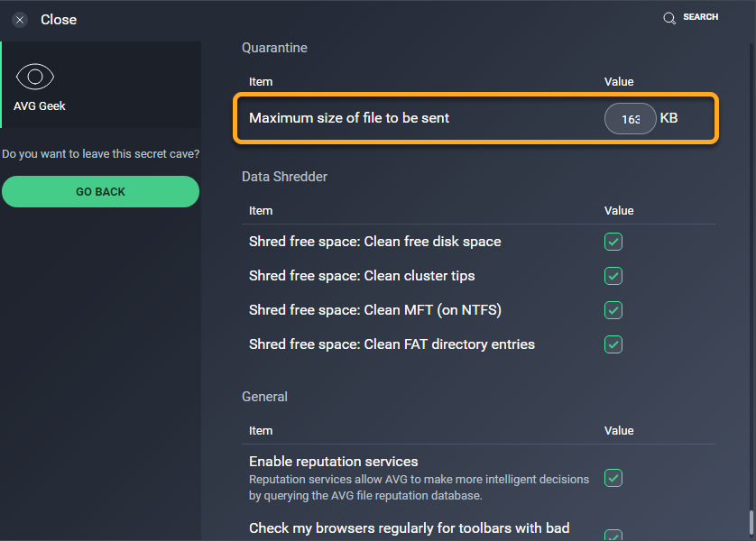Click the Close X icon
756x541 pixels.
tap(20, 20)
